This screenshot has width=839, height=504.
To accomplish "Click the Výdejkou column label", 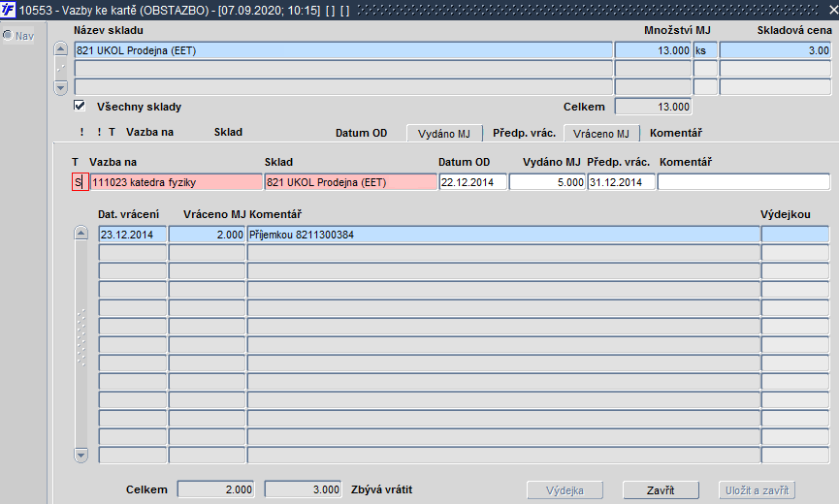I will point(785,214).
